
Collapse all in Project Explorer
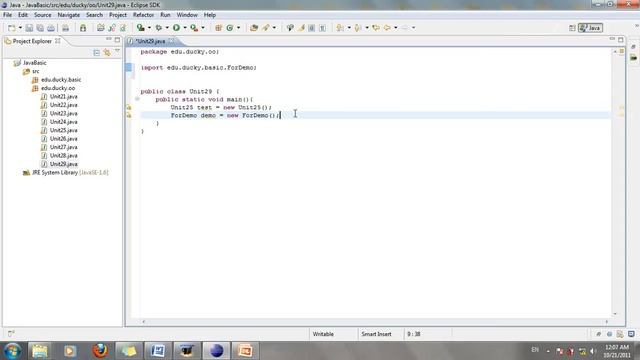click(x=96, y=53)
